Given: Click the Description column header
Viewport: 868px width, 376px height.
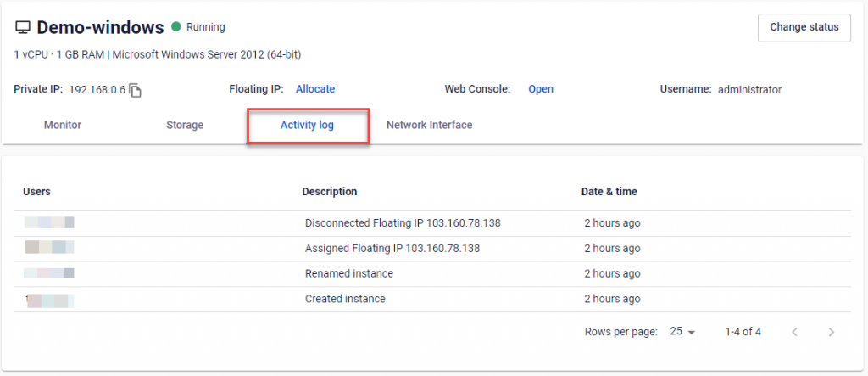Looking at the screenshot, I should pyautogui.click(x=330, y=192).
